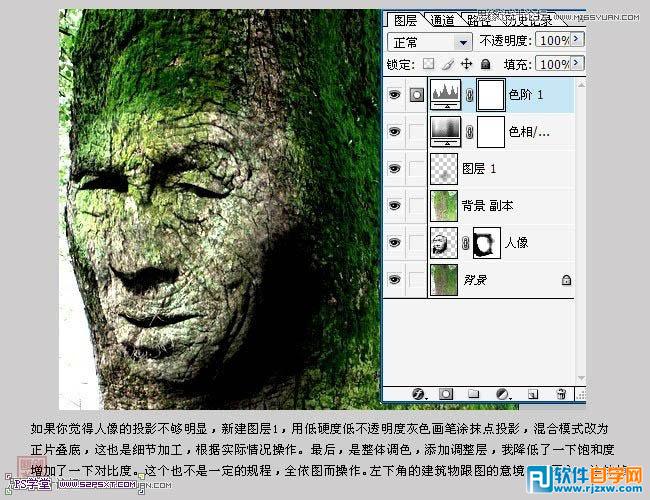Hide the 色相 adjustment layer
This screenshot has width=650, height=500.
(394, 132)
